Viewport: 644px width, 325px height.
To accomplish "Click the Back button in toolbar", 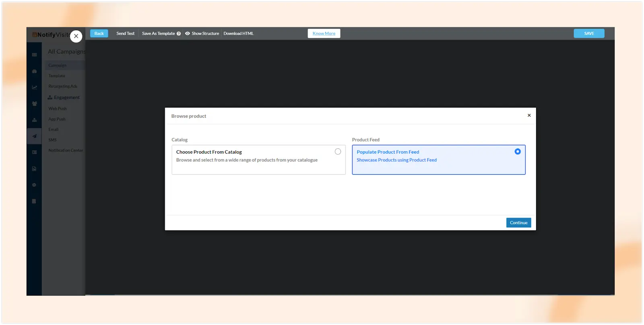I will 99,34.
